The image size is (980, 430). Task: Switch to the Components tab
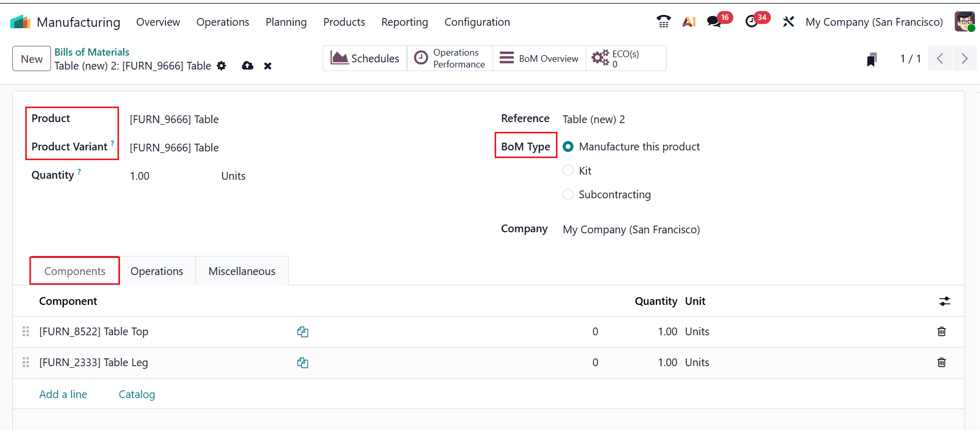[x=75, y=271]
